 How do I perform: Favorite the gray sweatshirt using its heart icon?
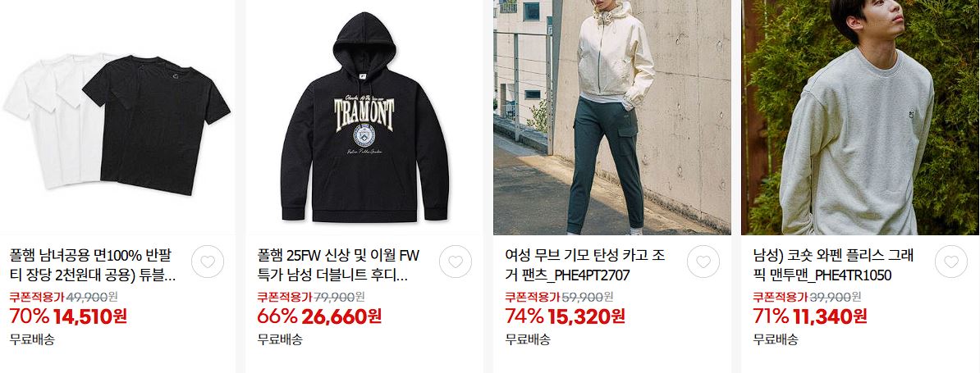coord(951,262)
